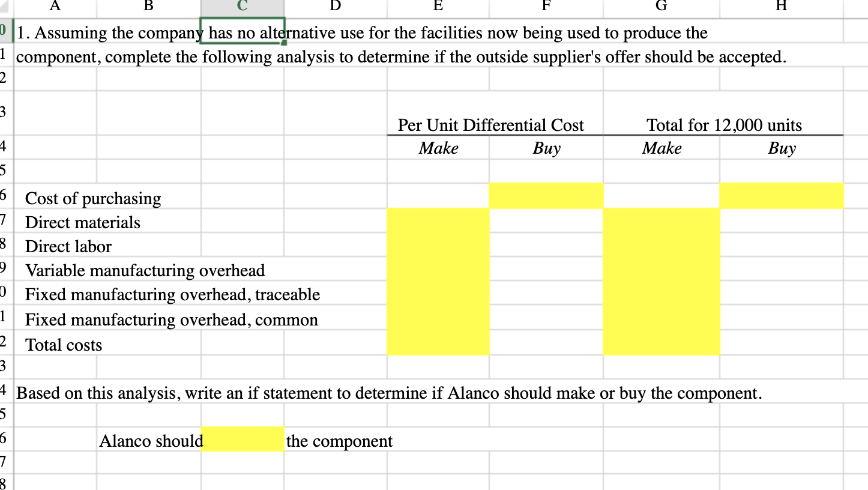Select the yellow Make column cell under Direct materials
The width and height of the screenshot is (868, 490).
click(438, 222)
